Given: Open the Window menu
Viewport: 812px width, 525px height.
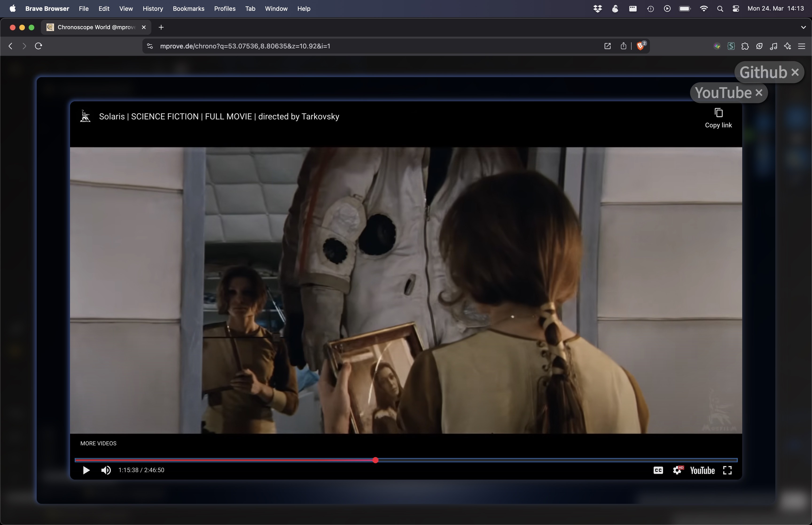Looking at the screenshot, I should click(276, 8).
